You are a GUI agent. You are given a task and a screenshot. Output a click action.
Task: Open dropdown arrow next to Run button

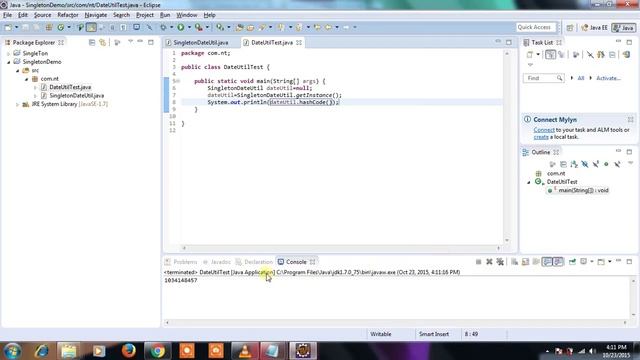tap(189, 27)
